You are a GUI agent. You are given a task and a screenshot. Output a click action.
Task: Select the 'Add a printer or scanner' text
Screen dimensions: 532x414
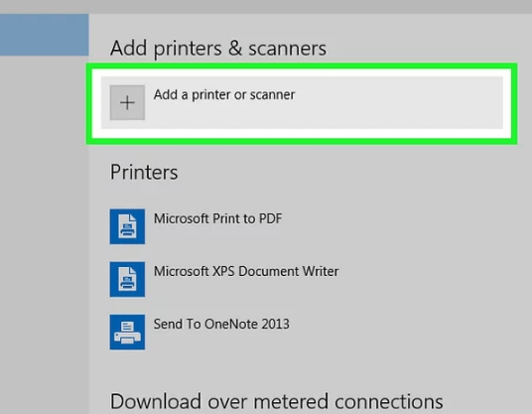(x=224, y=94)
